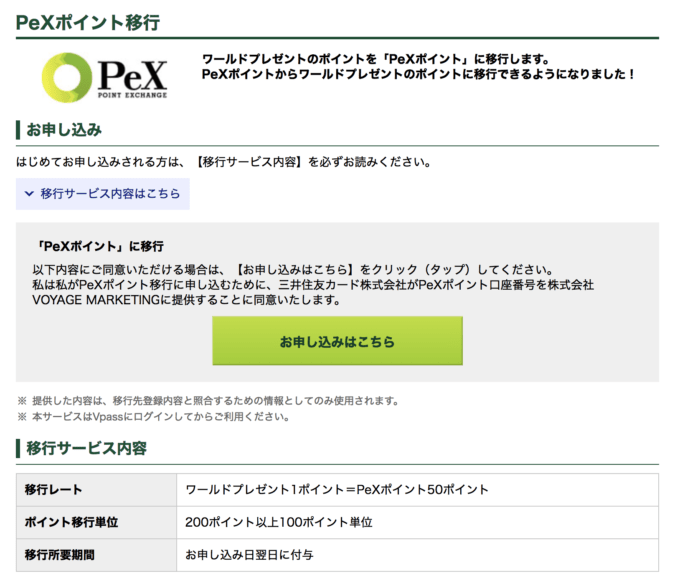Click the line PeXポイントからワールドプレゼントのポイントに移行
This screenshot has height=581, width=680.
[x=418, y=74]
